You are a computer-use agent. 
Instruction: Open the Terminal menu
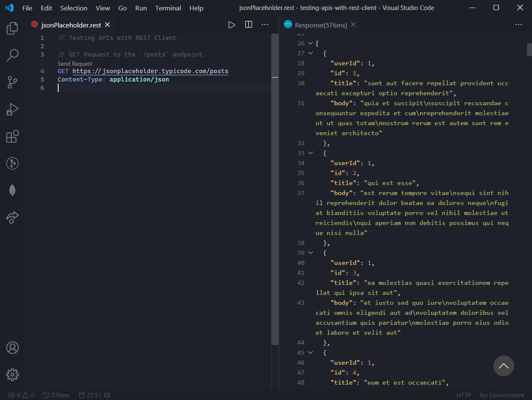click(168, 8)
